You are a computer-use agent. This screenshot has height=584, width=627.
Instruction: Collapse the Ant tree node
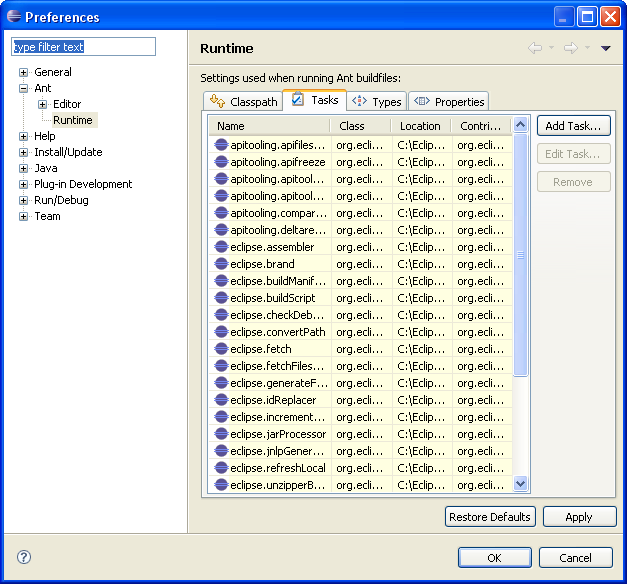[x=24, y=88]
